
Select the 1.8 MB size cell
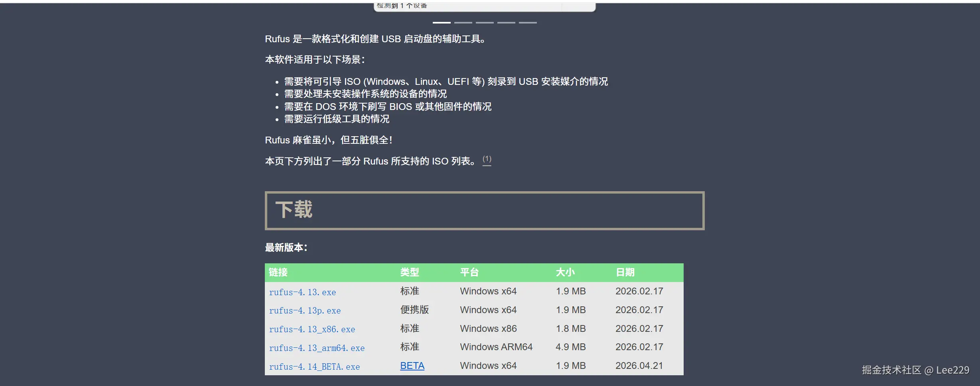point(571,329)
